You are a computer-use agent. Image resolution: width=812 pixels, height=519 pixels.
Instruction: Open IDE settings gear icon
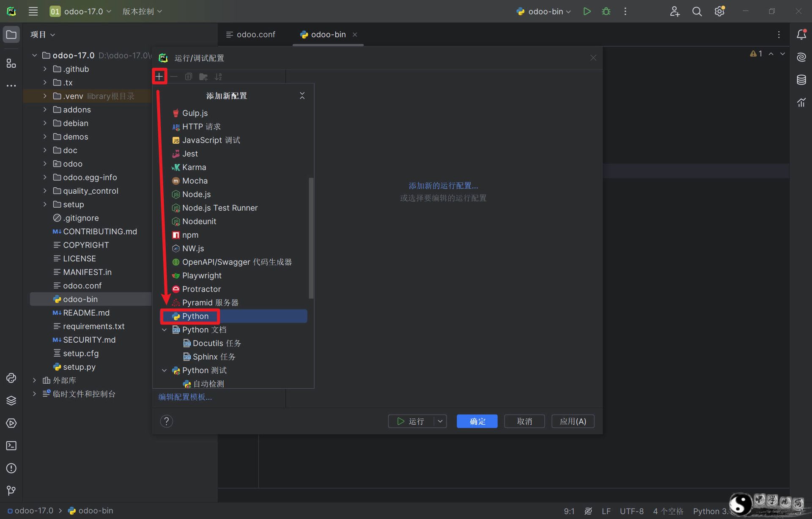point(719,11)
